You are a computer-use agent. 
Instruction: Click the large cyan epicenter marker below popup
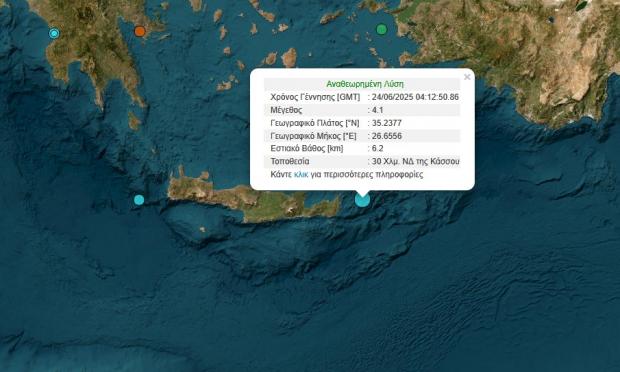[362, 200]
